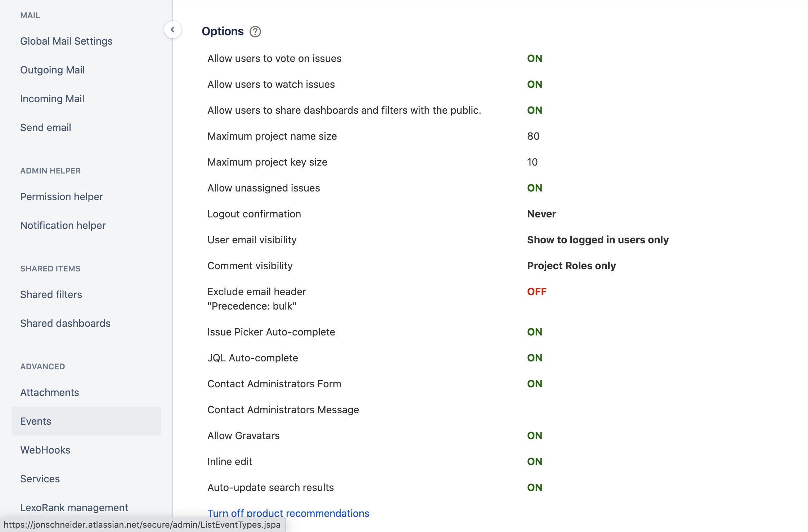Screen dimensions: 808x532
Task: Click 'User email visibility' label
Action: 252,240
